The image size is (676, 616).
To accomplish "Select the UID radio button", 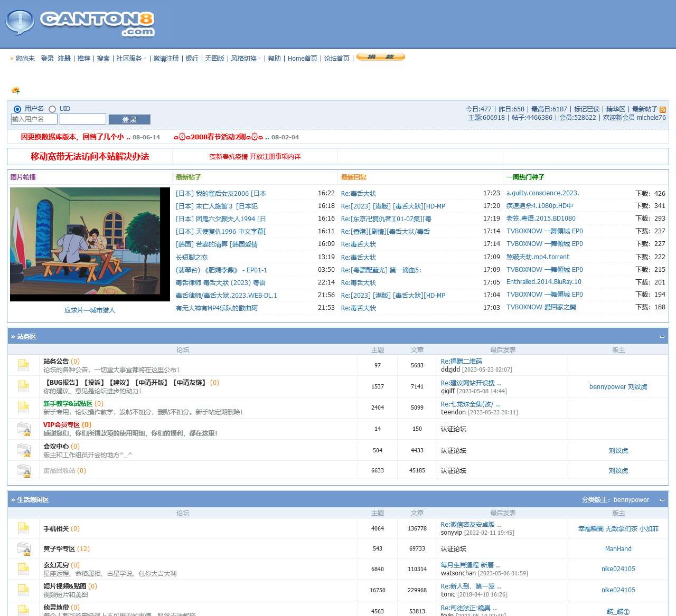I will click(x=52, y=109).
